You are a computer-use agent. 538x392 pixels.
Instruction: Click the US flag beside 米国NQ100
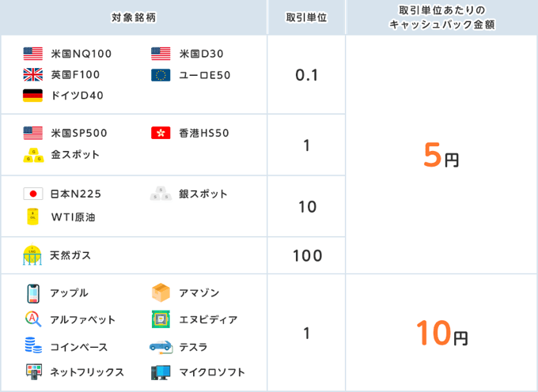click(x=33, y=54)
